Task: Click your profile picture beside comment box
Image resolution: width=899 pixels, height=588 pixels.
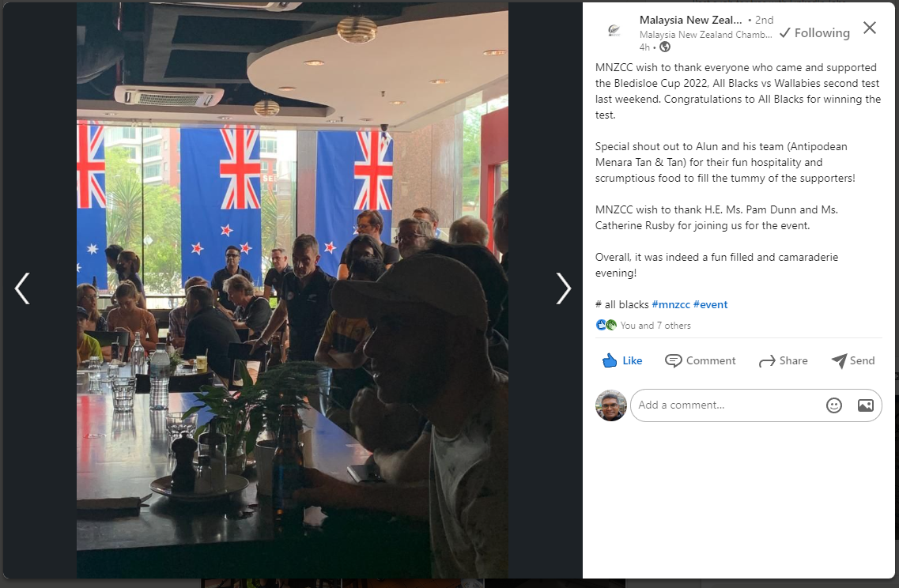Action: click(x=611, y=405)
